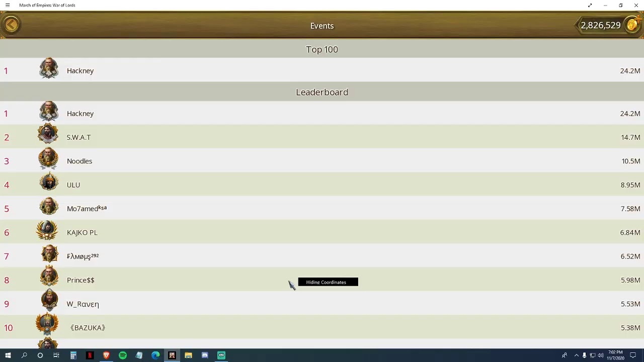Open network tray icon
Viewport: 644px width, 362px height.
coord(593,355)
